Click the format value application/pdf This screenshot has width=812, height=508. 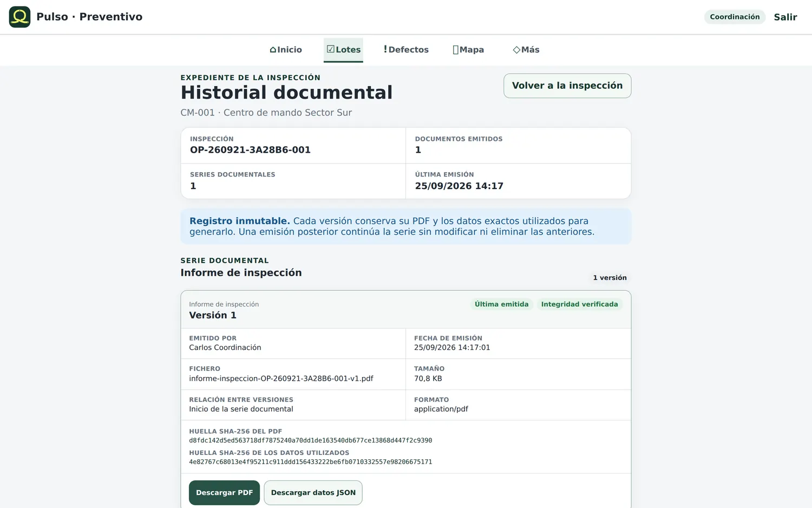coord(441,409)
